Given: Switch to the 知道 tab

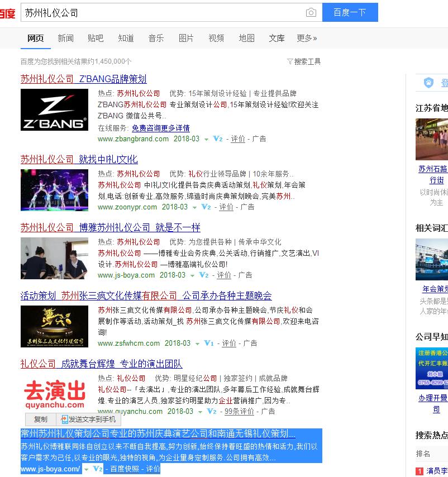Looking at the screenshot, I should click(126, 38).
